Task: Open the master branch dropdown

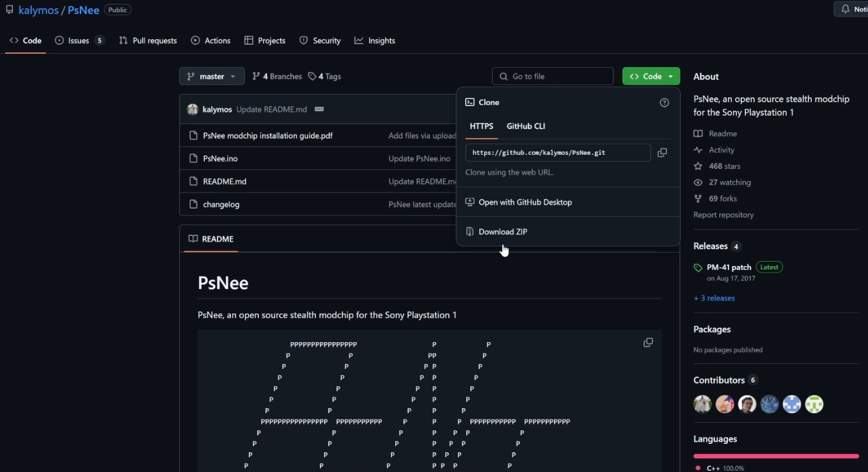Action: pos(212,76)
